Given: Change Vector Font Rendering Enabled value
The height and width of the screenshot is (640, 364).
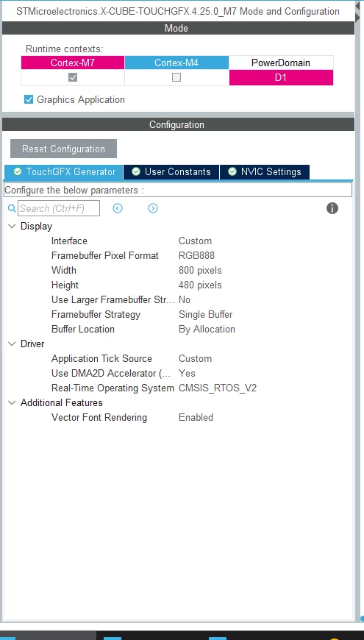Looking at the screenshot, I should click(196, 417).
